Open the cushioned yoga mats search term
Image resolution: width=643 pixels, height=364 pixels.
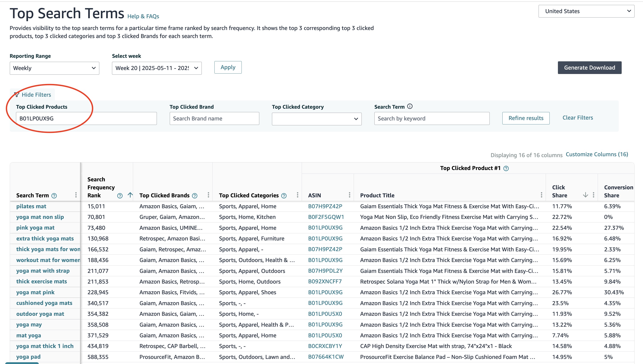[x=44, y=303]
